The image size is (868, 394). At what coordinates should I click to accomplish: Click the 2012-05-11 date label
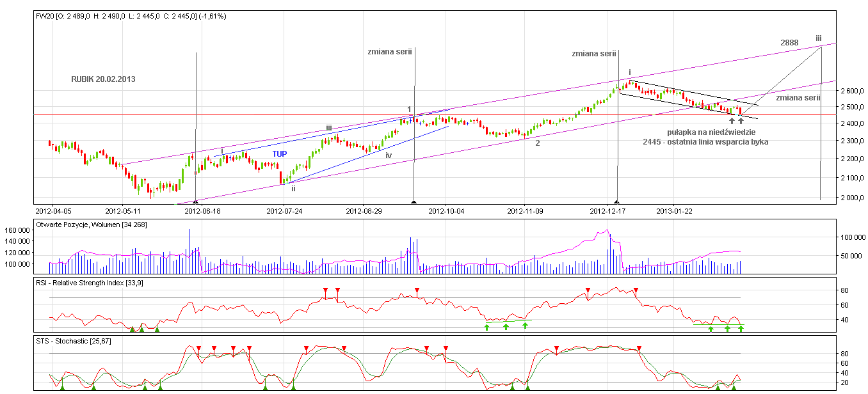[123, 210]
